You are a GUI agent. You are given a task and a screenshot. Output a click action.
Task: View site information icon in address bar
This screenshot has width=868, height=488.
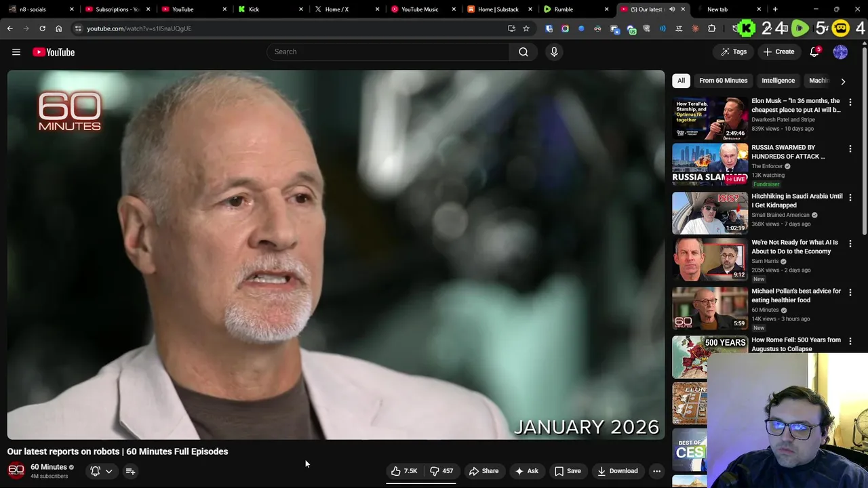[x=78, y=28]
